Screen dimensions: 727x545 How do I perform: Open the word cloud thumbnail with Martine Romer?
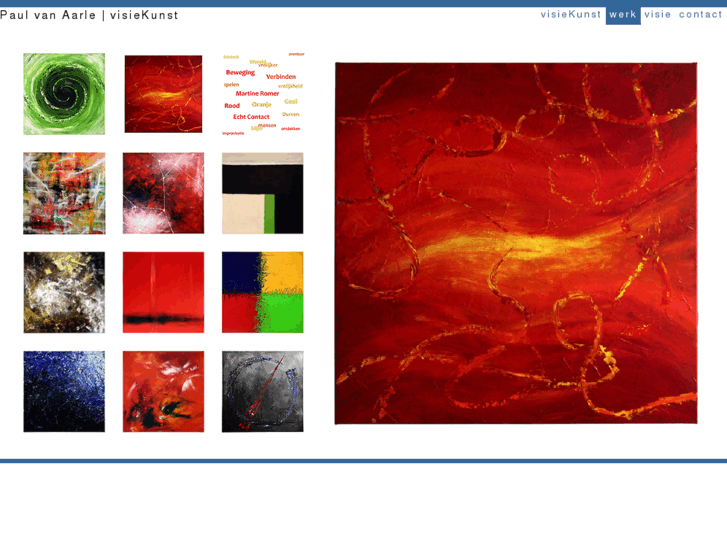[x=263, y=94]
